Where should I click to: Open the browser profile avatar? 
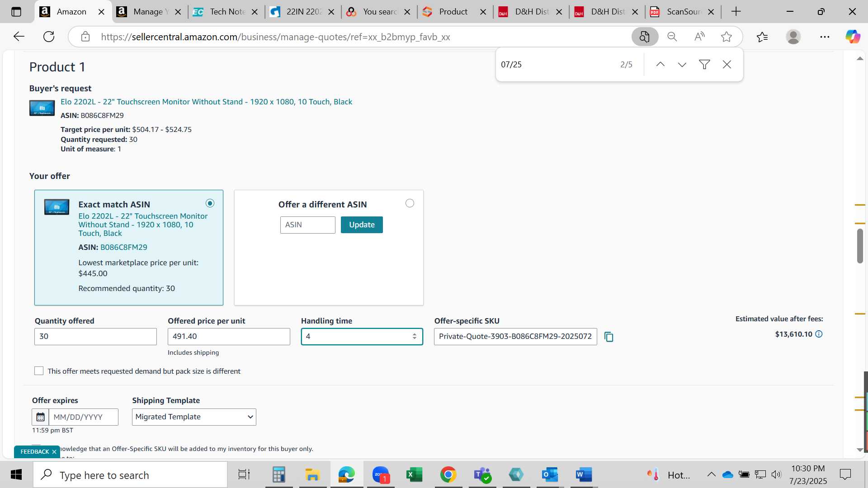coord(793,37)
